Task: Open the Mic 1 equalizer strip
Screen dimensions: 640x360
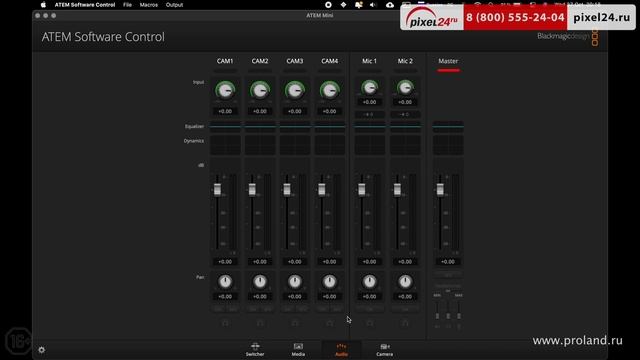Action: 369,126
